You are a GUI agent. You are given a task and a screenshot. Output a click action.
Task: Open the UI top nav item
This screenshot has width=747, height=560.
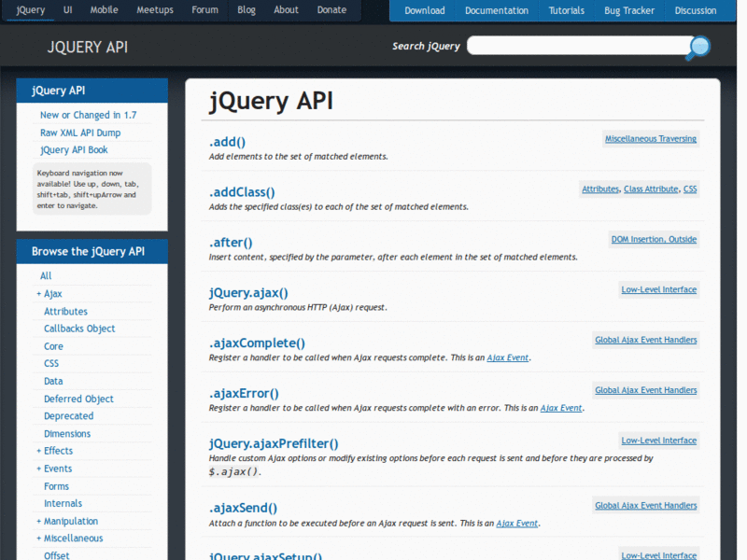point(67,10)
